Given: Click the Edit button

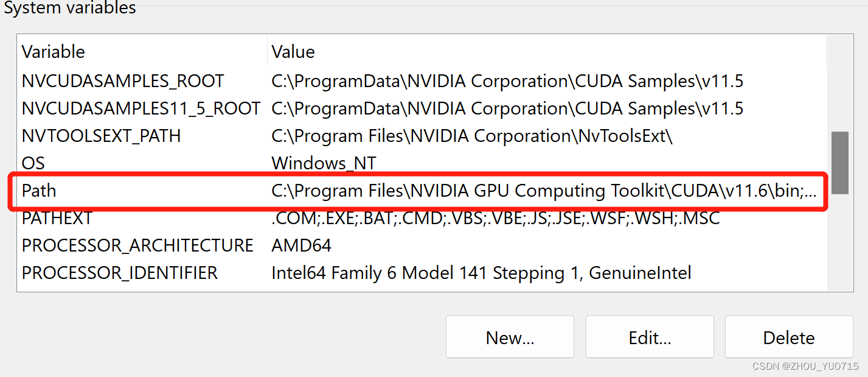Looking at the screenshot, I should pos(649,337).
